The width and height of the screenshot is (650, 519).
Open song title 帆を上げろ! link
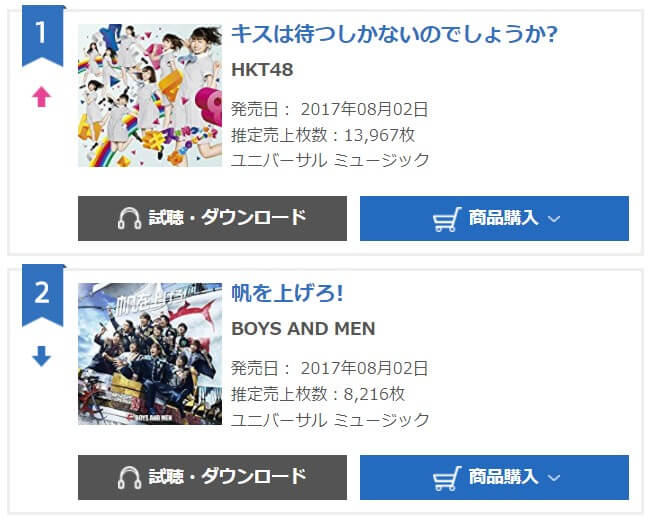(x=287, y=293)
